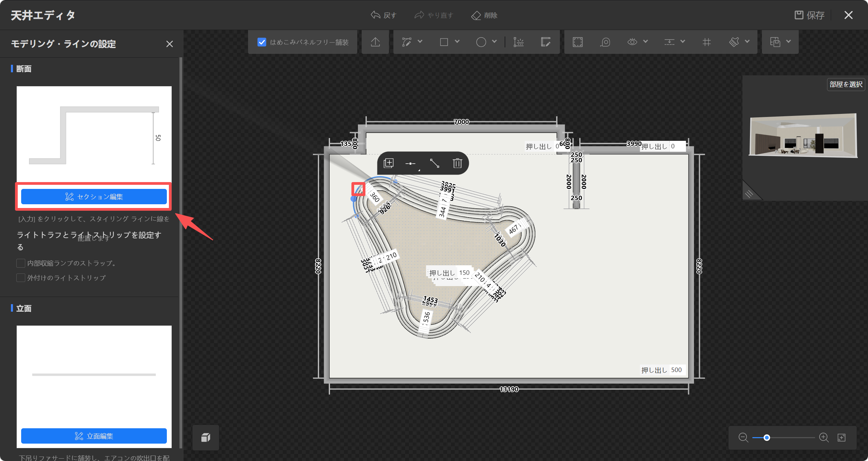The width and height of the screenshot is (868, 461).
Task: Select the circle shape tool
Action: 481,42
